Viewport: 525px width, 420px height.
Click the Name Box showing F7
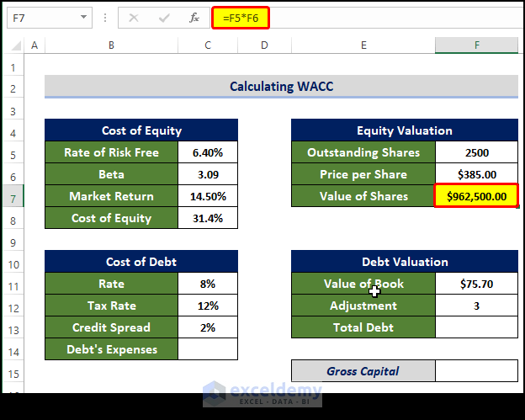pos(50,18)
